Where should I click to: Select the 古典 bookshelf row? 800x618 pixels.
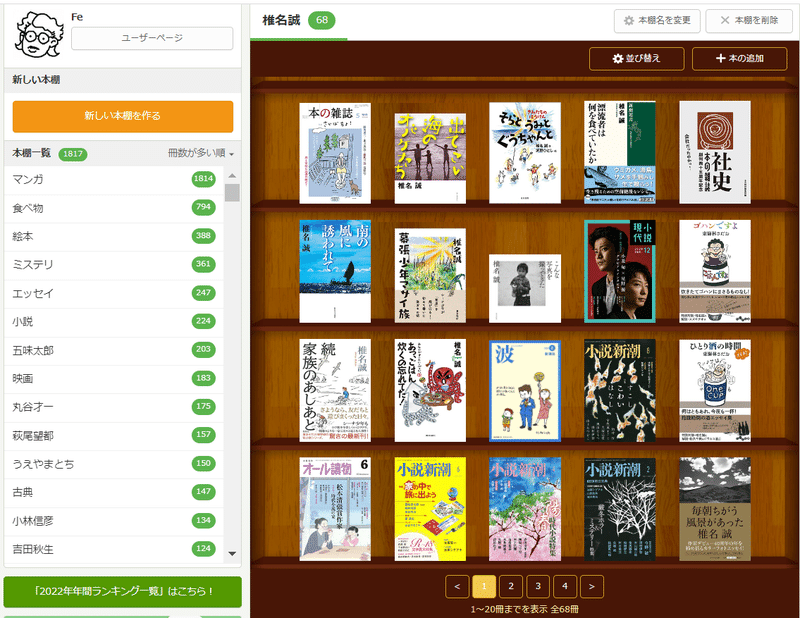click(x=114, y=492)
